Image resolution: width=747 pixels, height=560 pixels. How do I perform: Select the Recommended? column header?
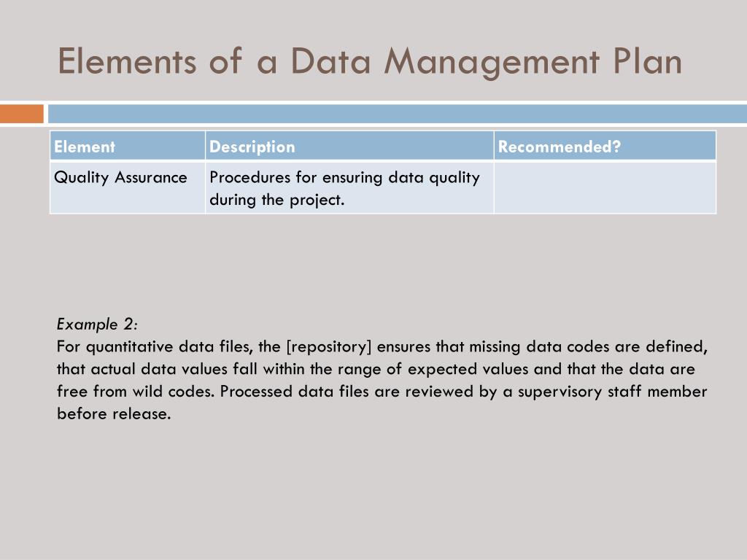pyautogui.click(x=605, y=146)
